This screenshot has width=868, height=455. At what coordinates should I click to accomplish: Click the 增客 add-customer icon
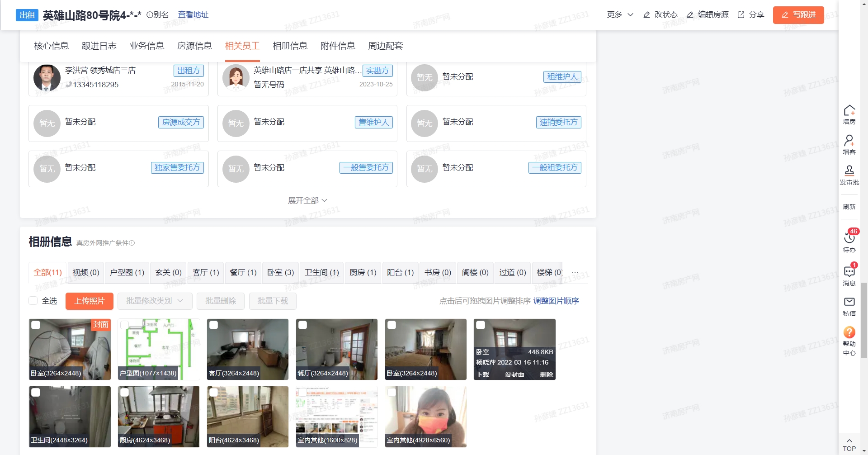[849, 141]
